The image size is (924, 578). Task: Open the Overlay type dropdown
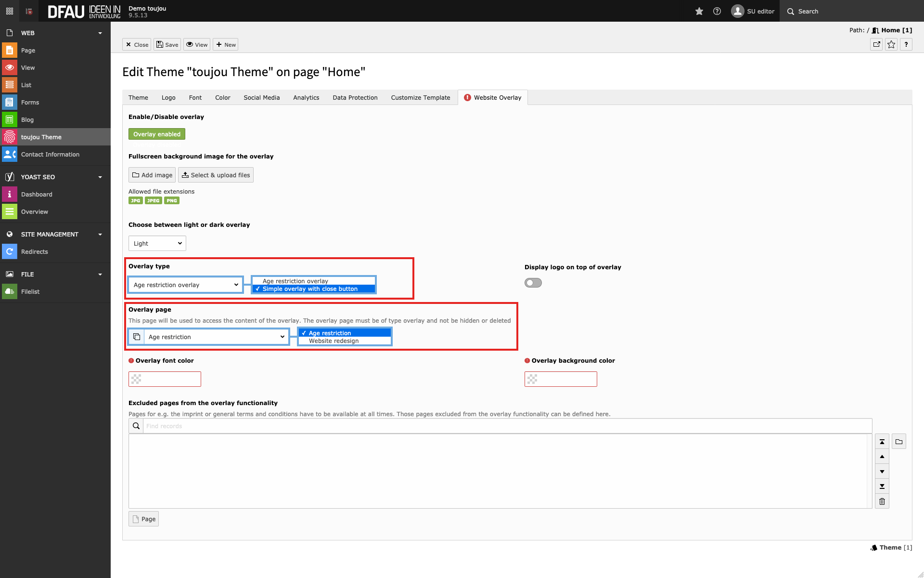pyautogui.click(x=185, y=285)
